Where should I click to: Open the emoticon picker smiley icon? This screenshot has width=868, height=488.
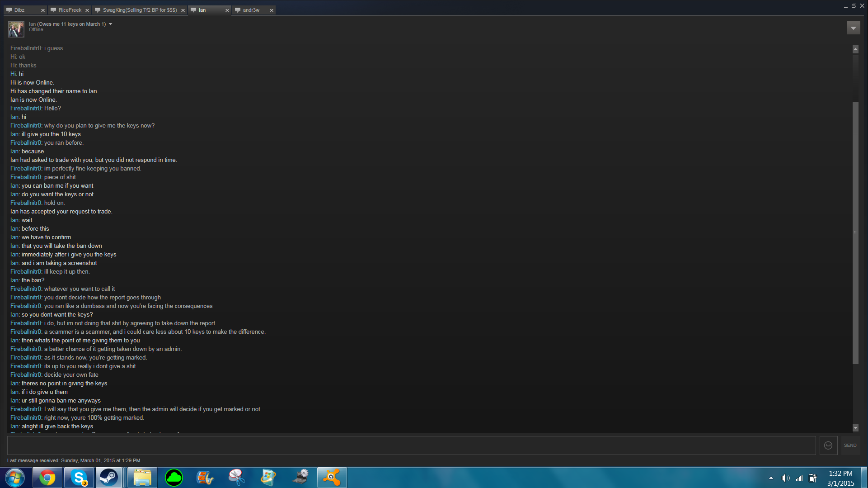(x=828, y=445)
